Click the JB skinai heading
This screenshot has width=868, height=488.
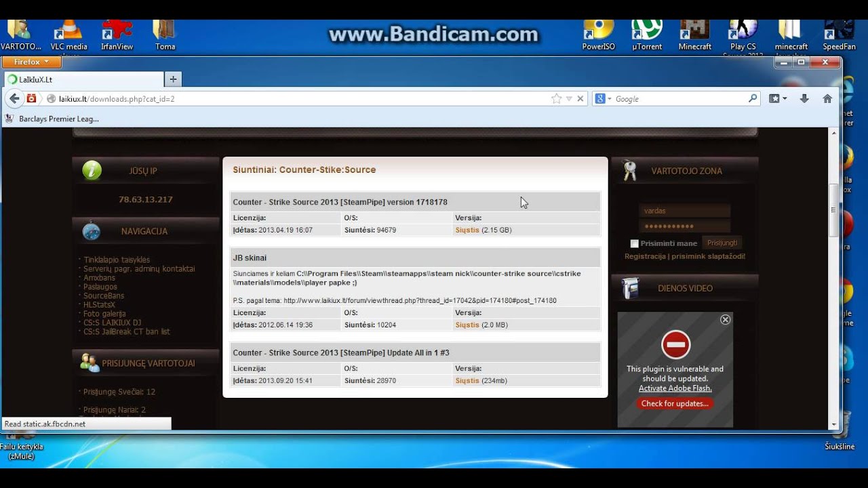[250, 258]
